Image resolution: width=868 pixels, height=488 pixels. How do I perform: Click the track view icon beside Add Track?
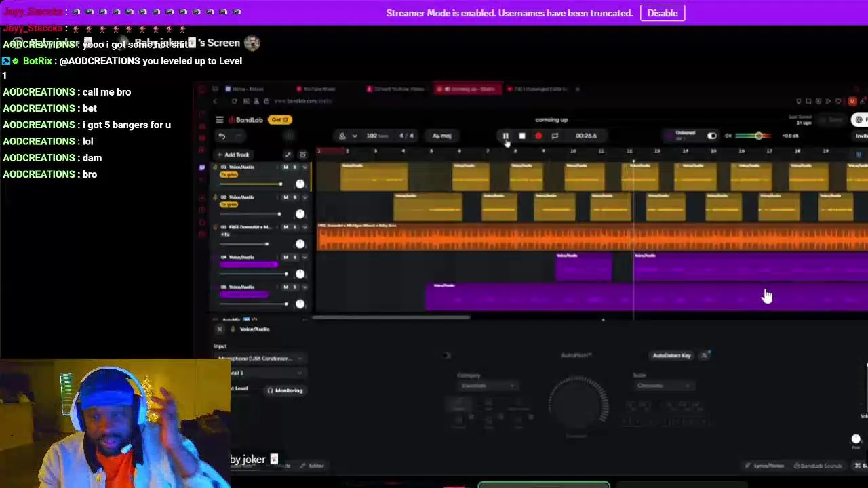[302, 155]
